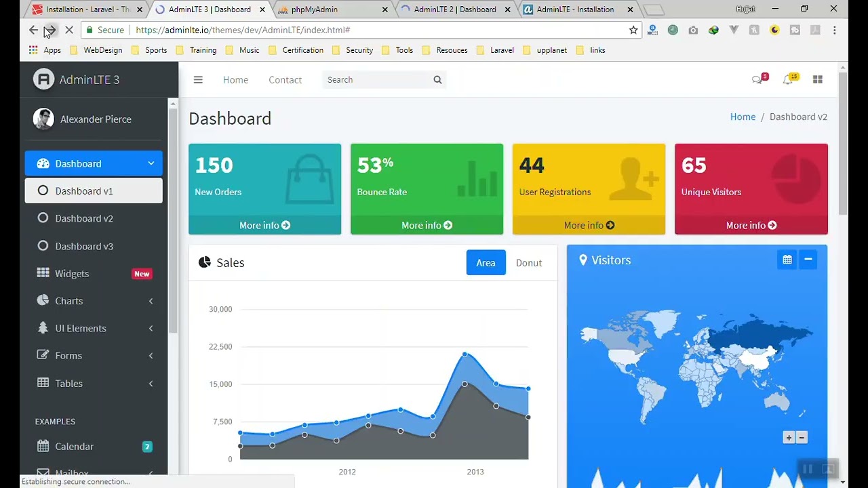Switch Sales chart to Area view
Screen dimensions: 868x488
point(486,262)
